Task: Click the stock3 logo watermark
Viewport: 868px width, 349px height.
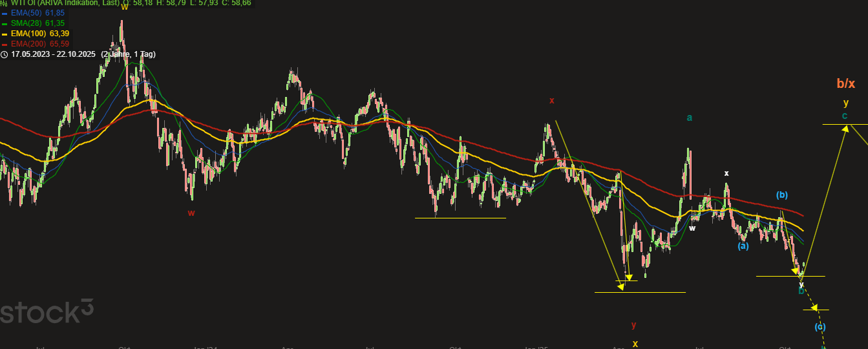Action: (47, 313)
